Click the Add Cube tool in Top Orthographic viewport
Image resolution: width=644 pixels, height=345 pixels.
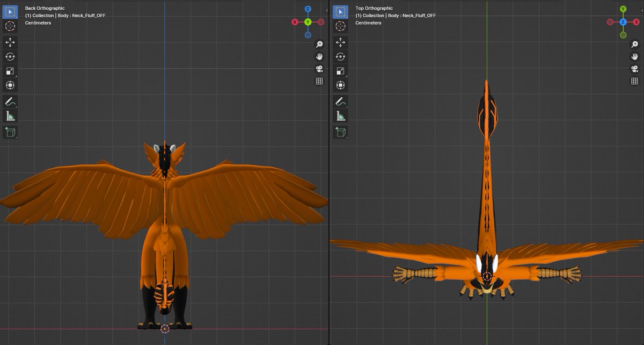point(340,132)
